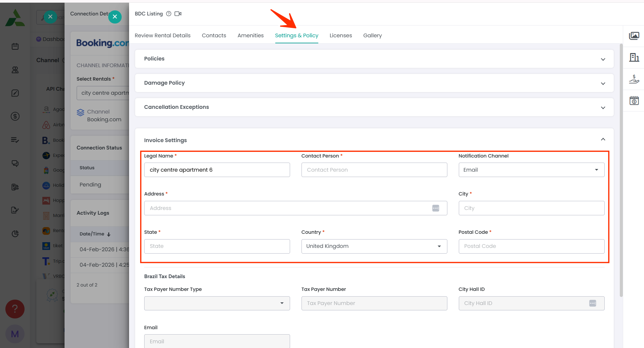Viewport: 644px width, 348px height.
Task: Click the red question mark help button
Action: click(x=15, y=309)
